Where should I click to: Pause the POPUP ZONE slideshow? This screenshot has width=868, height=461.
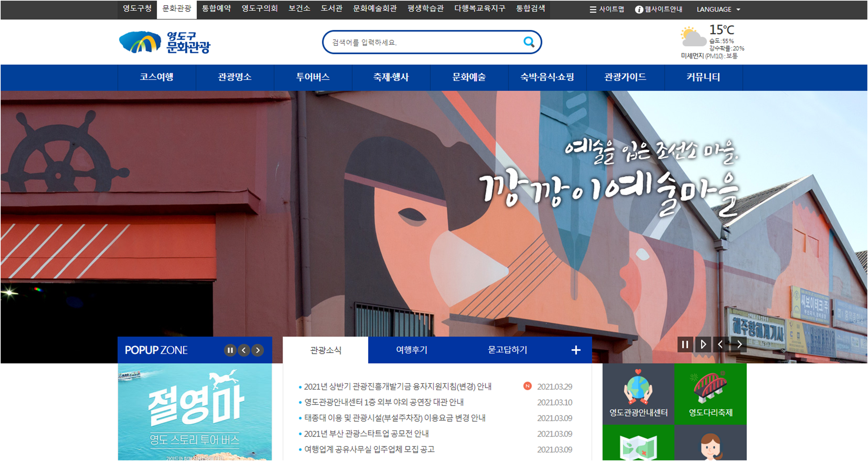(230, 350)
